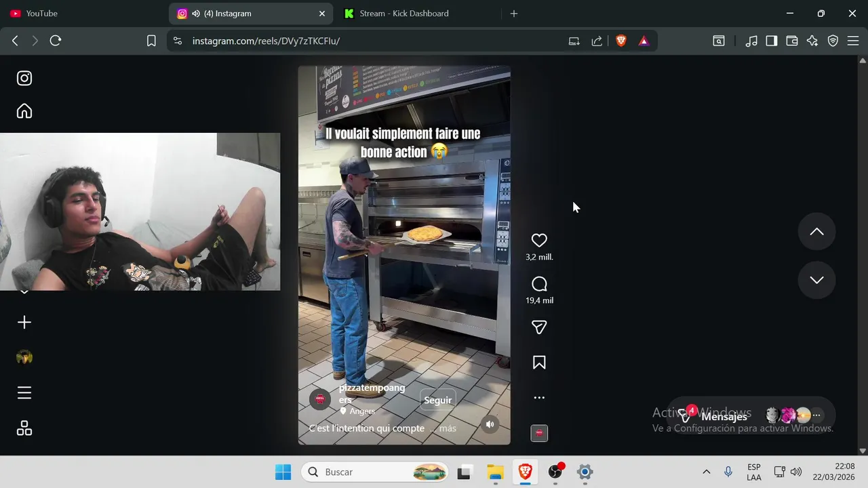
Task: Open Brave browser taskbar icon
Action: (x=526, y=472)
